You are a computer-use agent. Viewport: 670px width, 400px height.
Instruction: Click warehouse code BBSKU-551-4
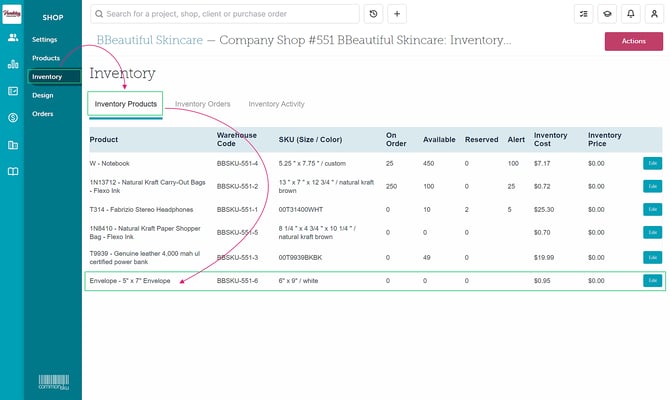(237, 163)
